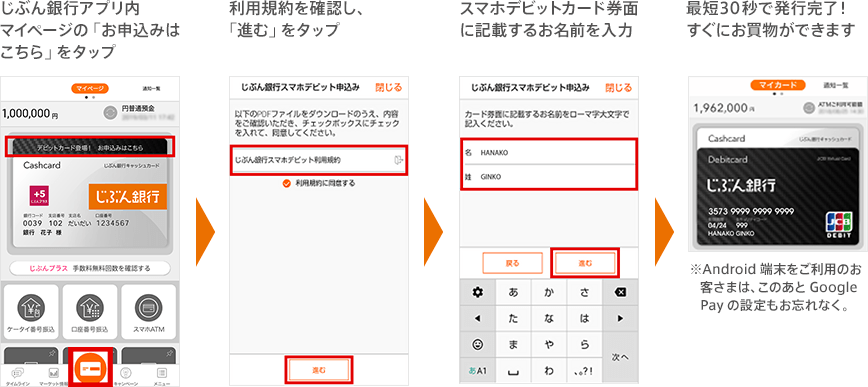Tap the 1,000,000 円 balance amount
The width and height of the screenshot is (868, 387).
[30, 114]
